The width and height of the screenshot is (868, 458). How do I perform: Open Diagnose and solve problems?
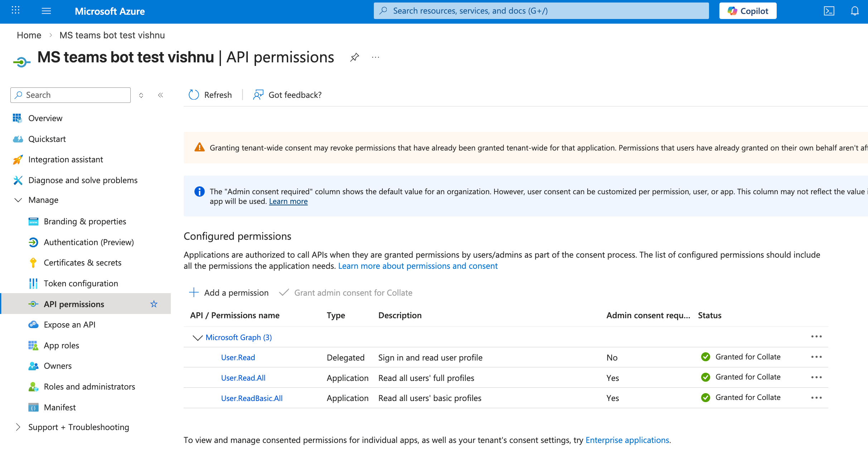[x=83, y=180]
